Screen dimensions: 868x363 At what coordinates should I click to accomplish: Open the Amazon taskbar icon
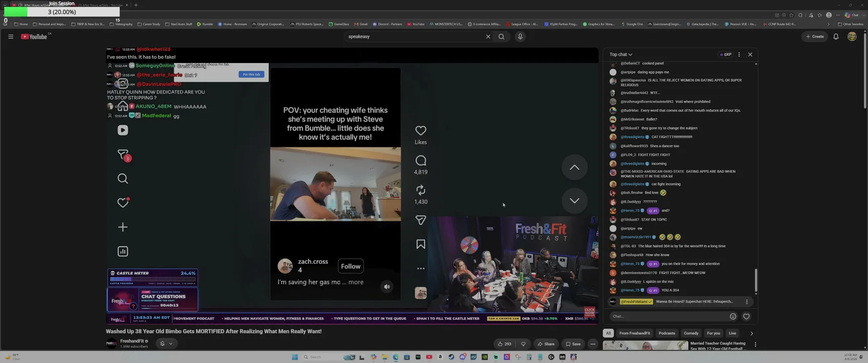(x=440, y=357)
